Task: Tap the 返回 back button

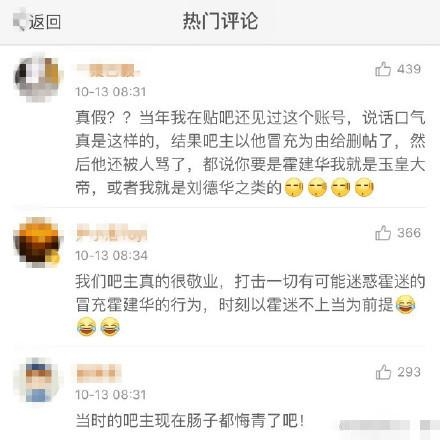Action: (37, 22)
